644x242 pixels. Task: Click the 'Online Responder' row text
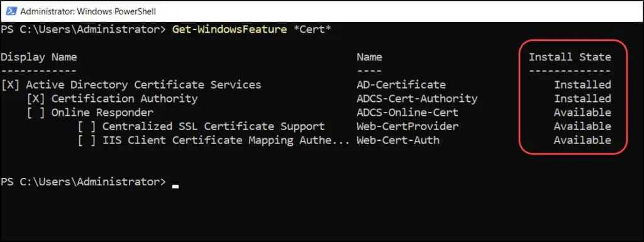pyautogui.click(x=103, y=113)
